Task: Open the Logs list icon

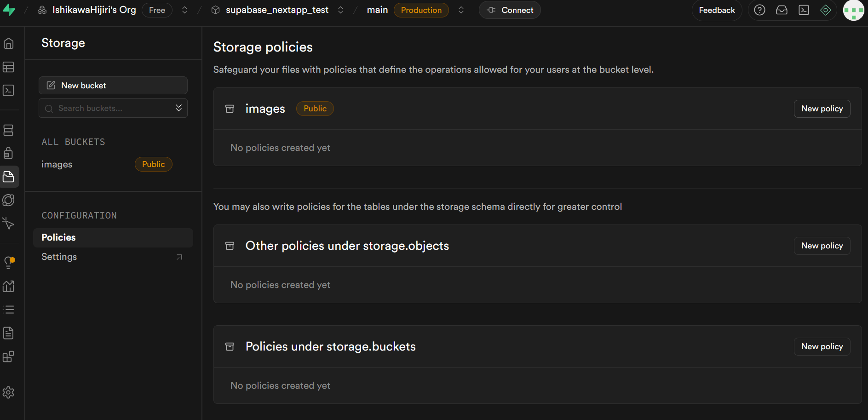Action: coord(8,310)
